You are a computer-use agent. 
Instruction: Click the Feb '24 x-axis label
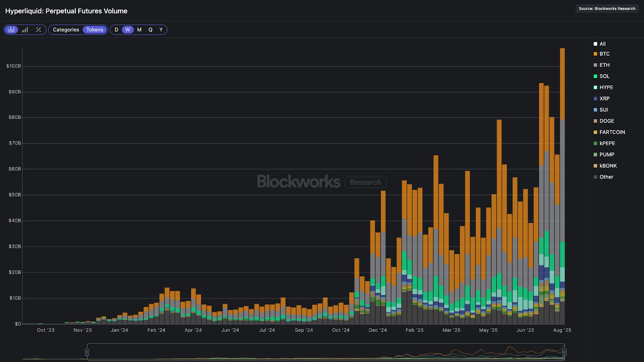tap(156, 330)
